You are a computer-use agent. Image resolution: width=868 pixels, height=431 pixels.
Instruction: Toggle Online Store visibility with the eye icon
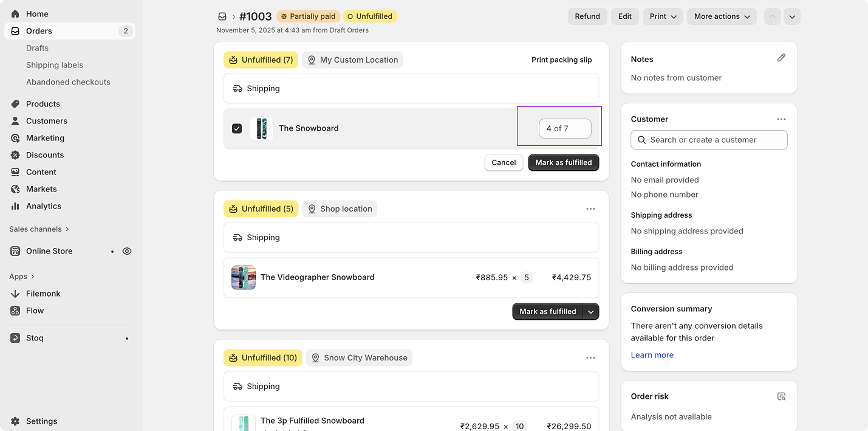click(x=126, y=250)
